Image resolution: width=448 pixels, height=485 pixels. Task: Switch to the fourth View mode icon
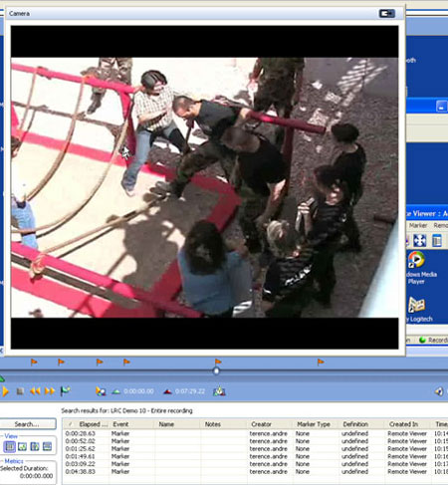click(x=47, y=446)
